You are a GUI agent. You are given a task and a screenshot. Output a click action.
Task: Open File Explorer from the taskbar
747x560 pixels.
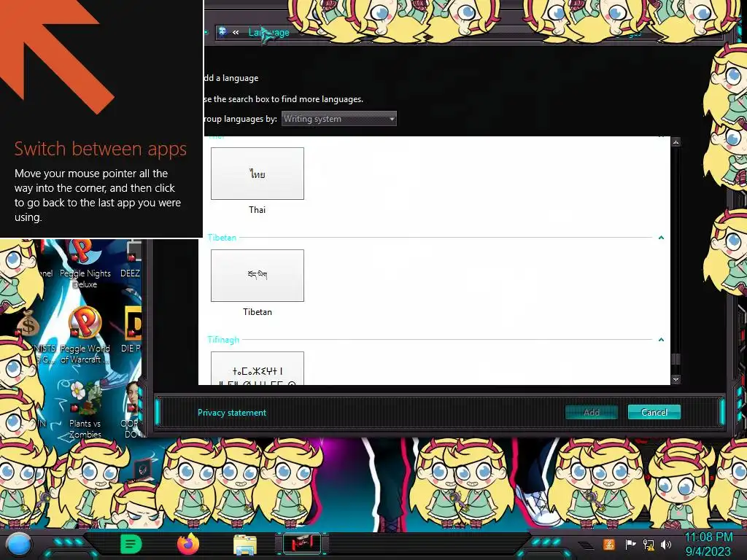(245, 544)
